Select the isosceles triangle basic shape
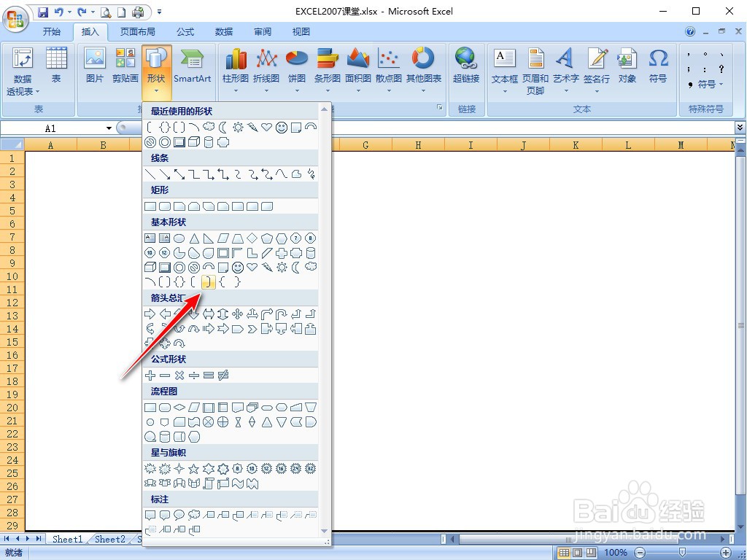The height and width of the screenshot is (560, 747). [x=194, y=238]
